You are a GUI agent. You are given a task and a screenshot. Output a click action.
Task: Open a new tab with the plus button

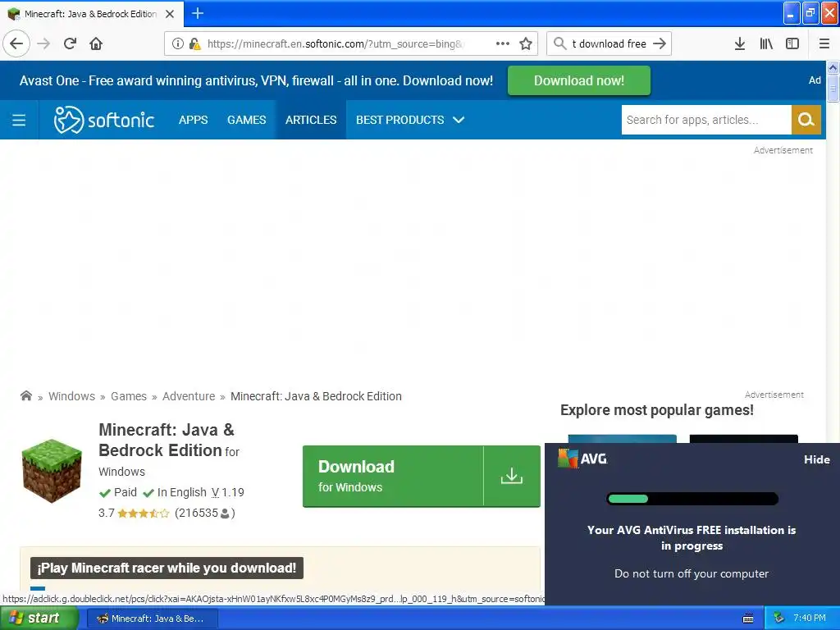pos(198,13)
